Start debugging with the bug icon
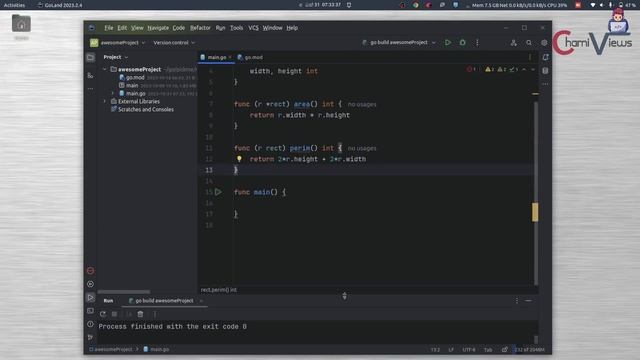This screenshot has height=360, width=640. pyautogui.click(x=462, y=42)
